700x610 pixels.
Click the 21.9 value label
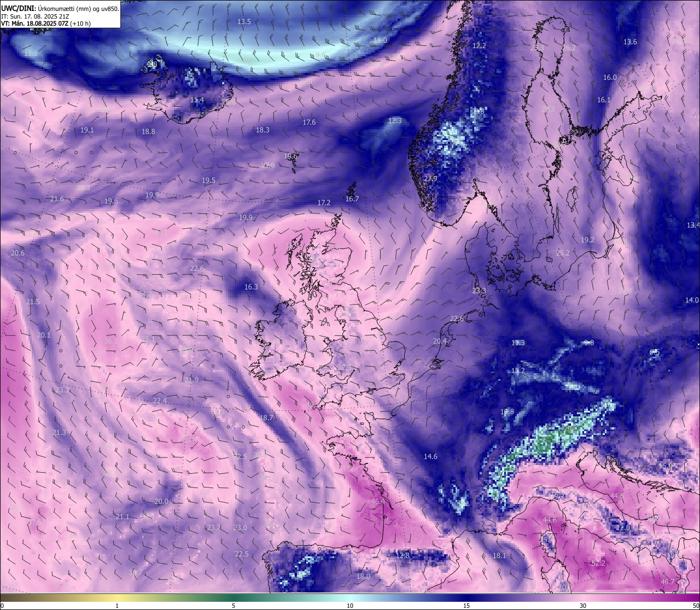[191, 380]
